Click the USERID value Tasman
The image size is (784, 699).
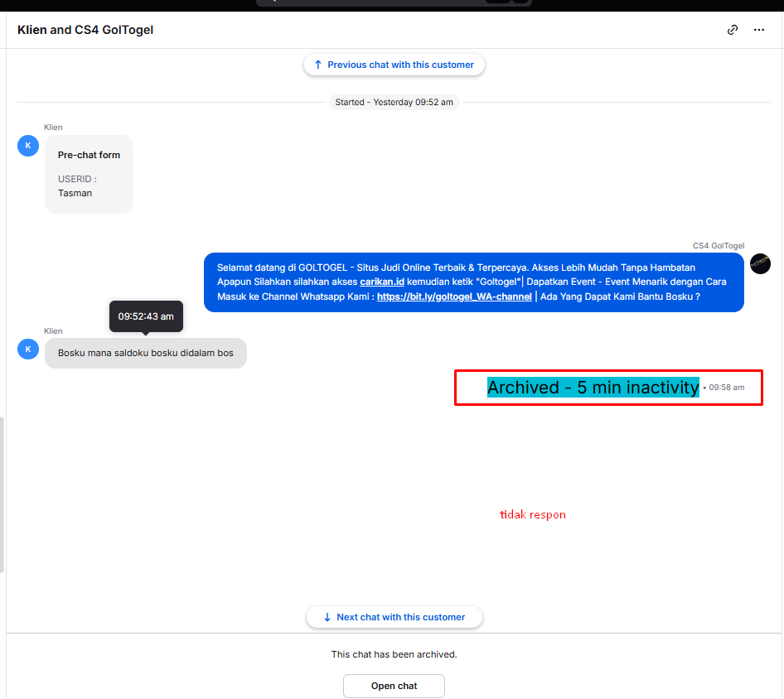(75, 193)
